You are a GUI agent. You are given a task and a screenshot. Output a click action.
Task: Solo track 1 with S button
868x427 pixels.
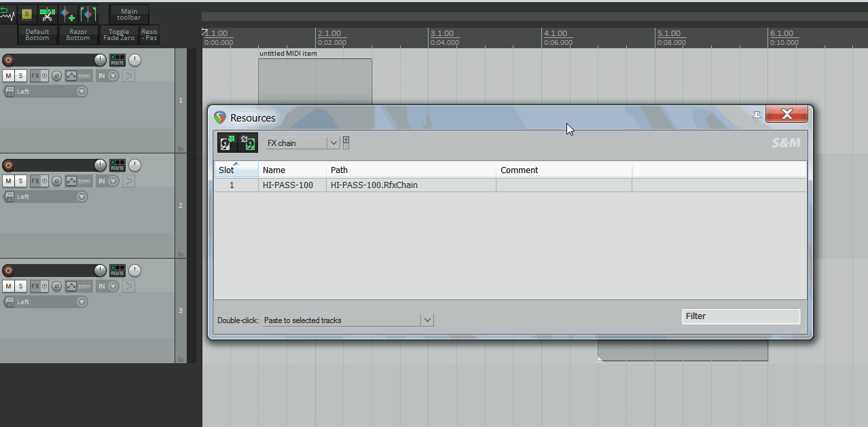pyautogui.click(x=20, y=75)
